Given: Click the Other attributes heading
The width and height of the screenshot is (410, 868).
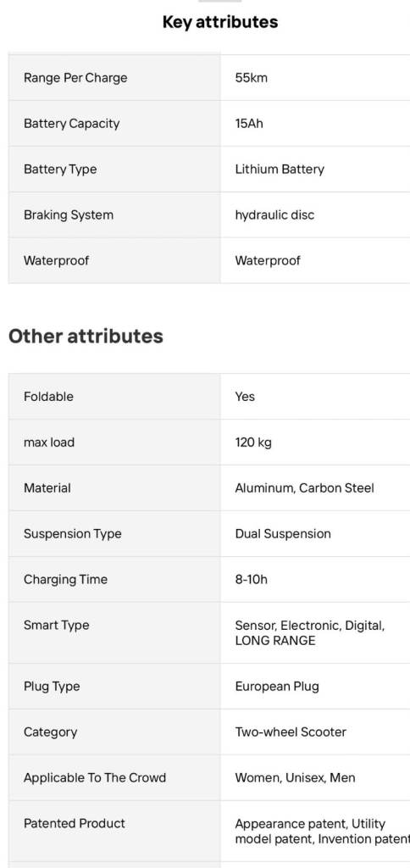Looking at the screenshot, I should pos(86,336).
